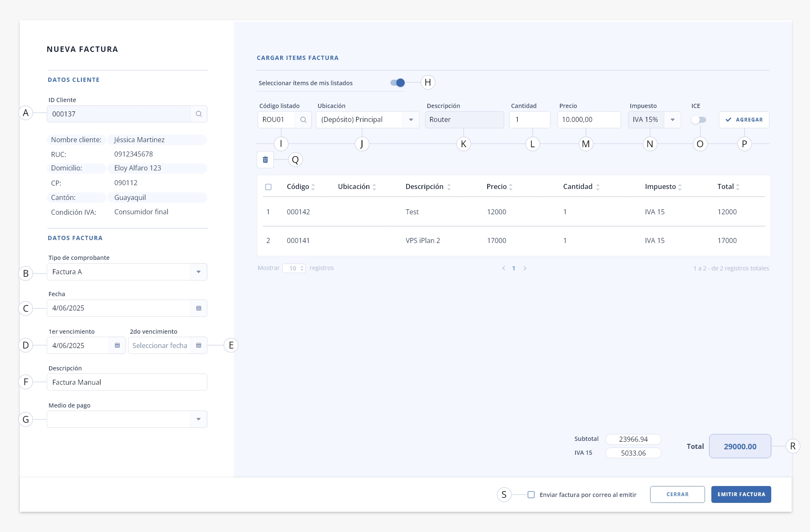Click the Descripción field containing Factura Manual

[127, 382]
